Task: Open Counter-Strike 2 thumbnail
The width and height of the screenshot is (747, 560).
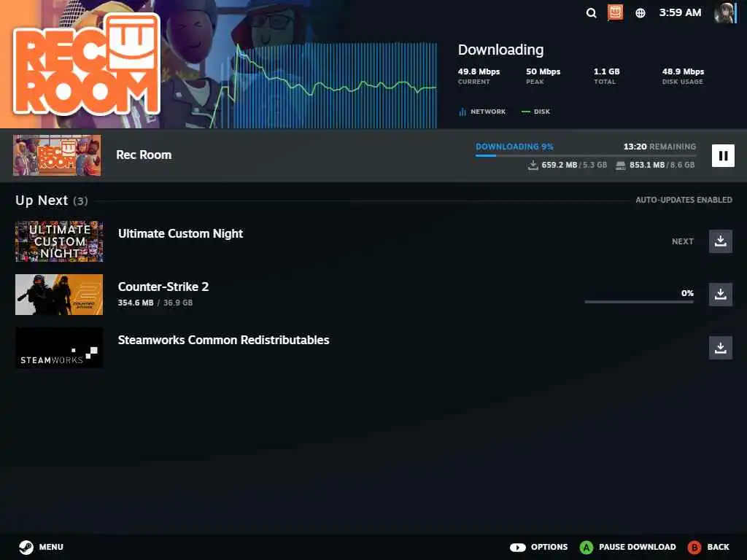Action: pos(59,295)
